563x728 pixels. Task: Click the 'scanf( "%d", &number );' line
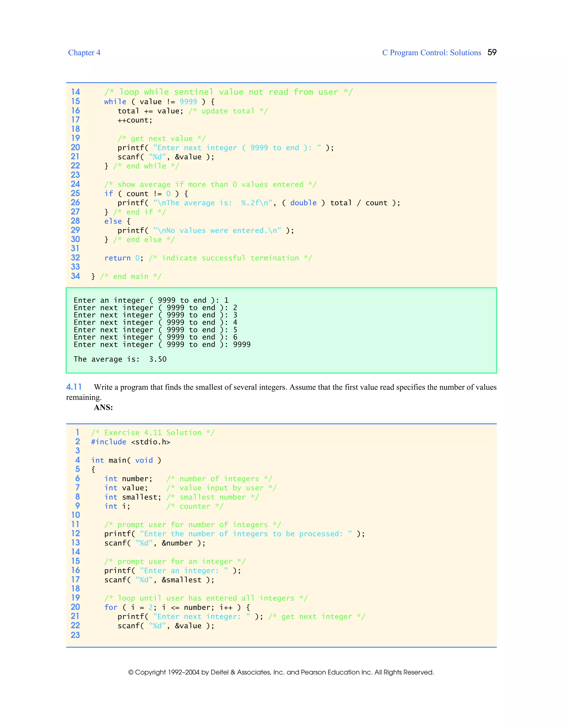click(x=155, y=543)
